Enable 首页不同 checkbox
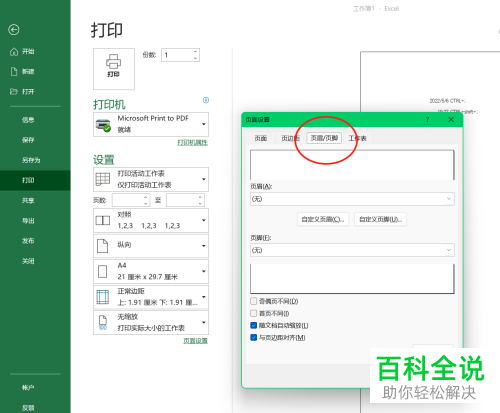 point(254,313)
